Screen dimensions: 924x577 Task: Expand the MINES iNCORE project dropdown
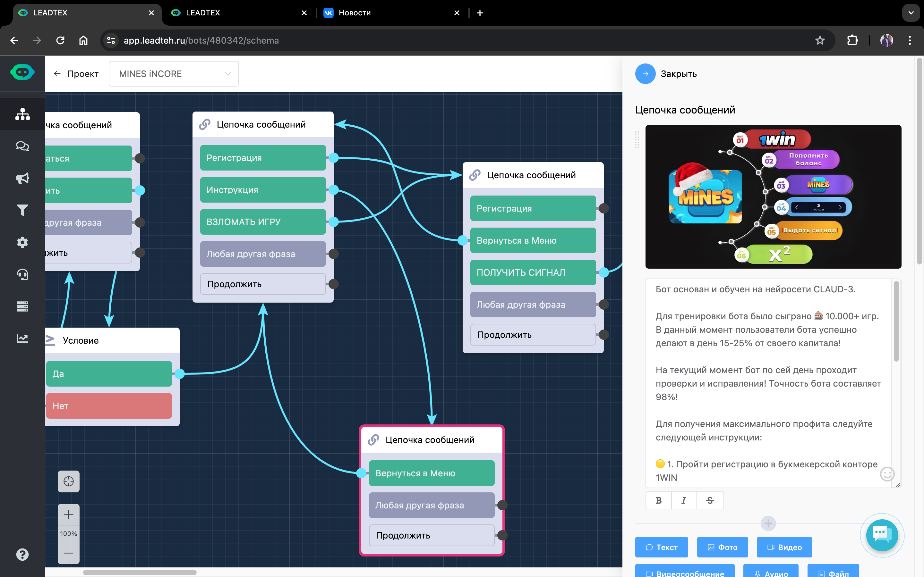[x=174, y=74]
